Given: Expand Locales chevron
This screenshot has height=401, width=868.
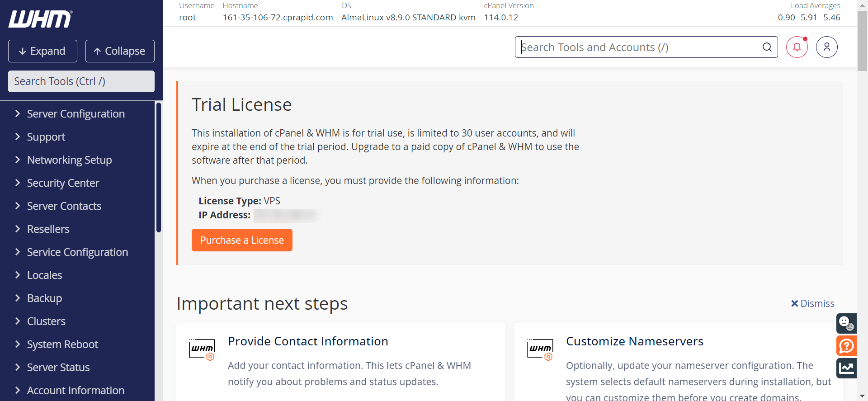Looking at the screenshot, I should pyautogui.click(x=18, y=275).
